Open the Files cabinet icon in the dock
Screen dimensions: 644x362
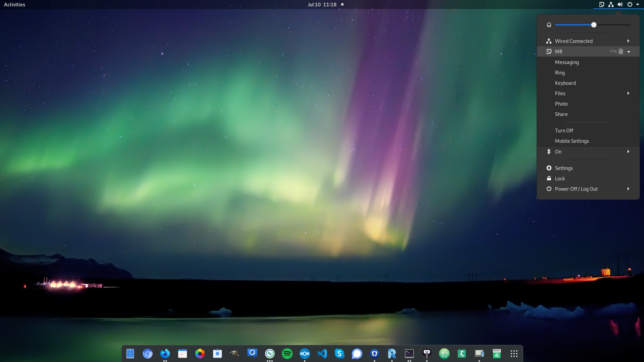(x=130, y=354)
